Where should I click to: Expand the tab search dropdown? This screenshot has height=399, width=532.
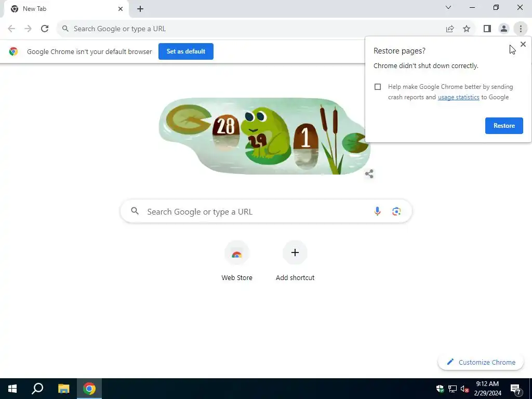click(448, 7)
